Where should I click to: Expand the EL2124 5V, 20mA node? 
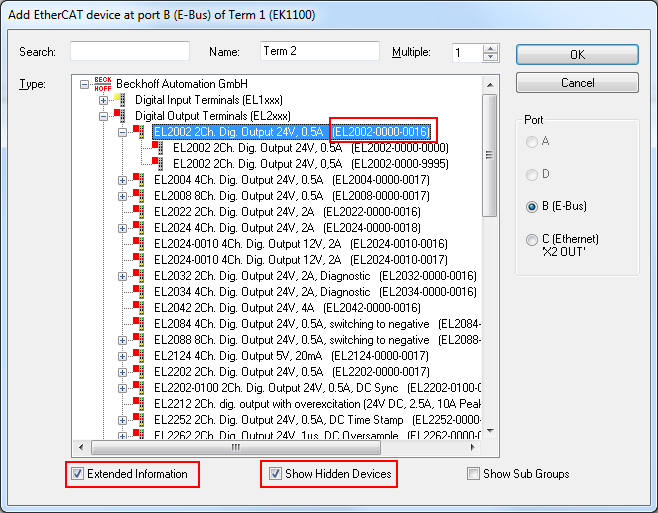click(x=122, y=356)
